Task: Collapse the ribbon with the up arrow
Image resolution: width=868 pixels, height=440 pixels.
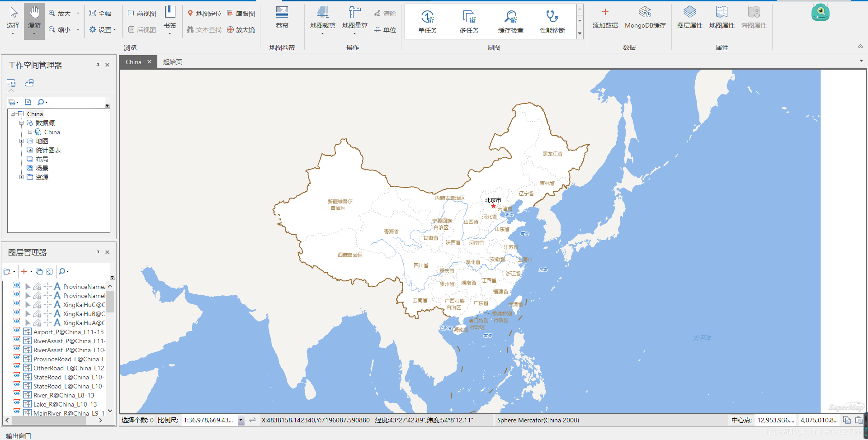Action: pos(860,47)
